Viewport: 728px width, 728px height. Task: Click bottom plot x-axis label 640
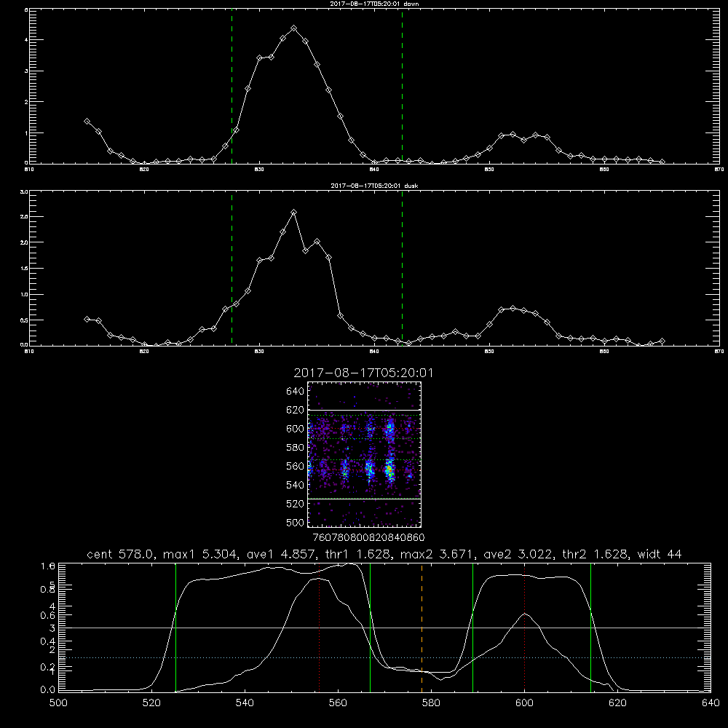(711, 703)
